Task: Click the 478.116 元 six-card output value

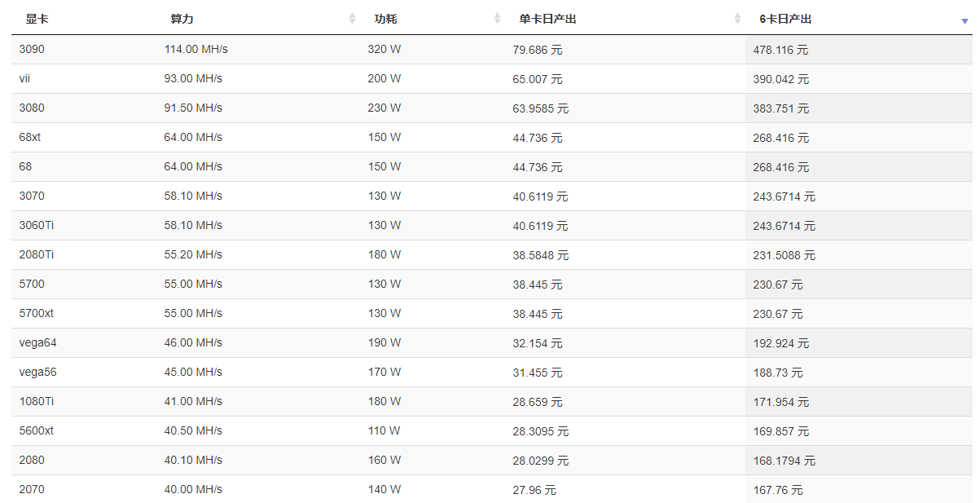Action: coord(780,50)
